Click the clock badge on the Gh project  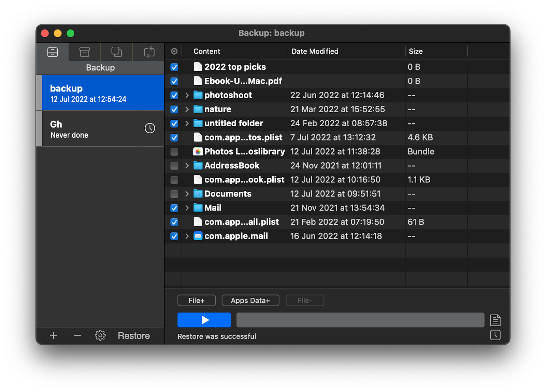(x=149, y=129)
